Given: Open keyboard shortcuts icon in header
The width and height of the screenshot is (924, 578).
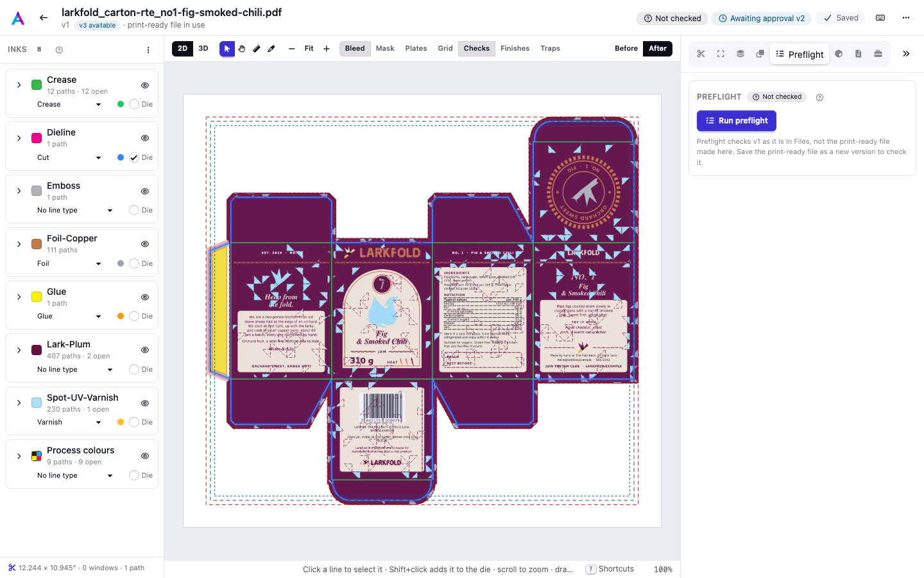Looking at the screenshot, I should click(880, 18).
